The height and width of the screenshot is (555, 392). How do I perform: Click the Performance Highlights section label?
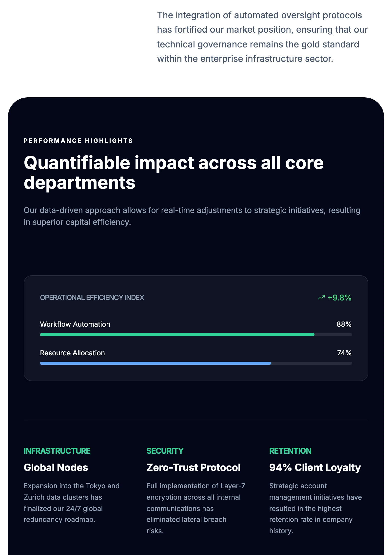pyautogui.click(x=78, y=141)
